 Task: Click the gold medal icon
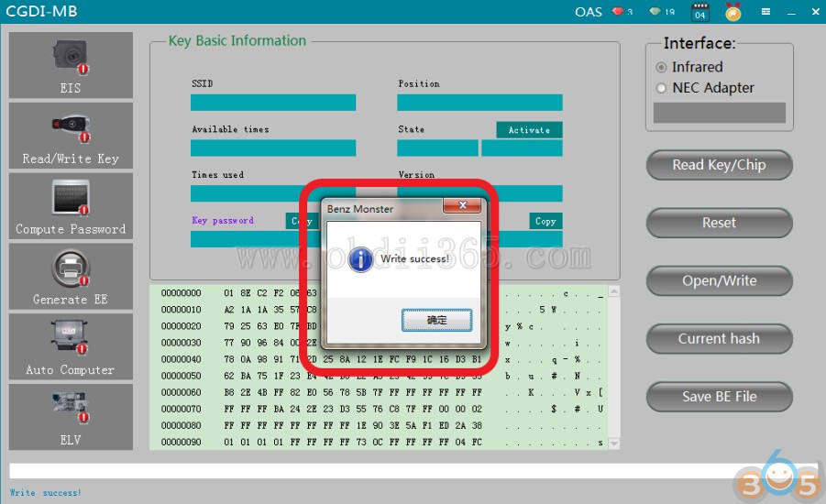click(x=732, y=12)
